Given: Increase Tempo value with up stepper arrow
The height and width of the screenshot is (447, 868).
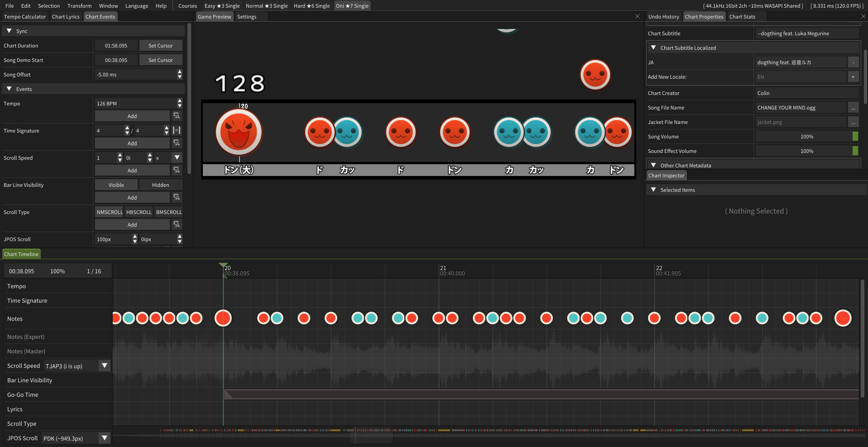Looking at the screenshot, I should pyautogui.click(x=180, y=101).
